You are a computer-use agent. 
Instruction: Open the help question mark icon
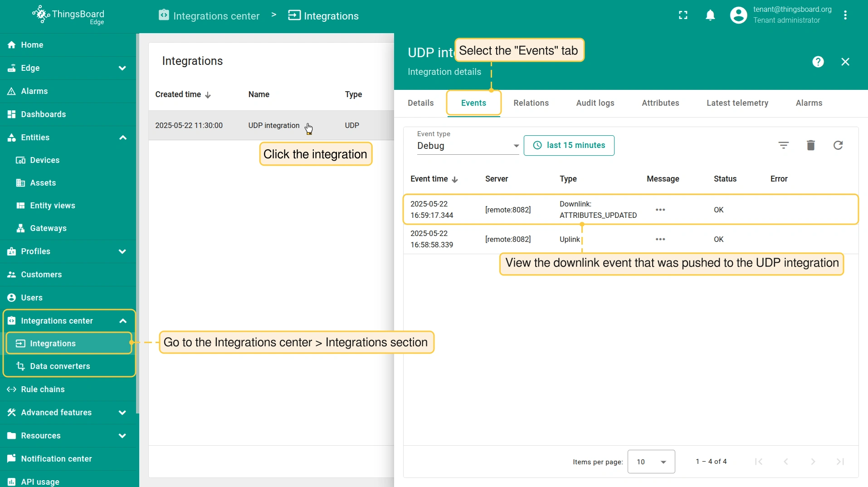[818, 62]
